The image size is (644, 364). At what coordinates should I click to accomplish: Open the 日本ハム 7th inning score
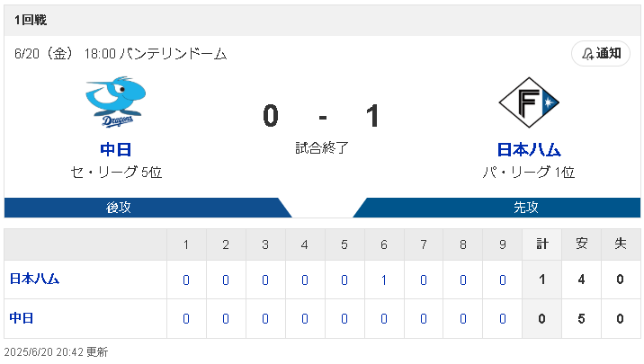click(424, 280)
